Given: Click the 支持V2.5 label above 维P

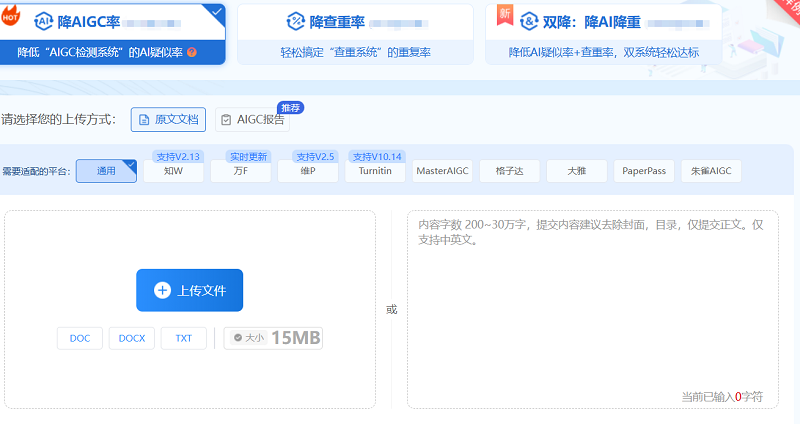Looking at the screenshot, I should click(315, 157).
